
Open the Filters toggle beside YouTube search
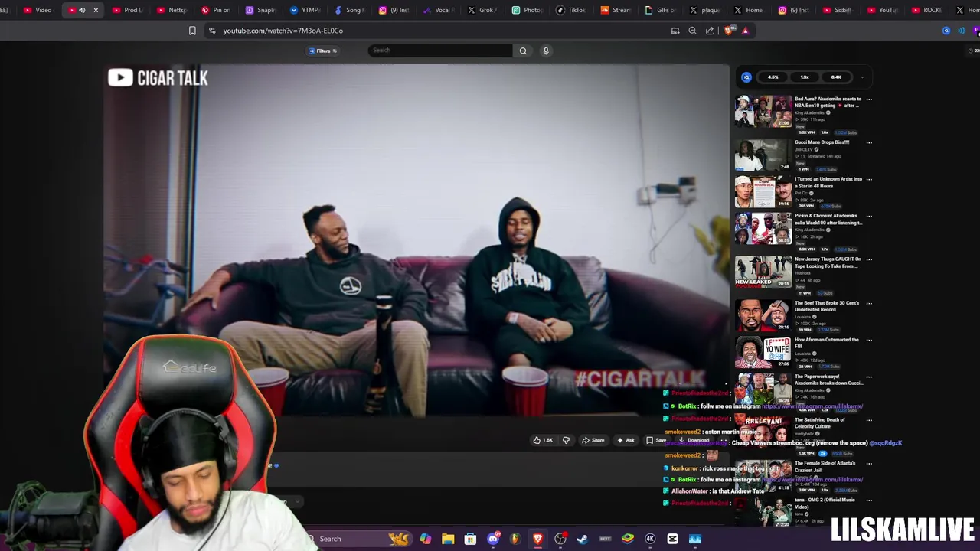point(322,51)
